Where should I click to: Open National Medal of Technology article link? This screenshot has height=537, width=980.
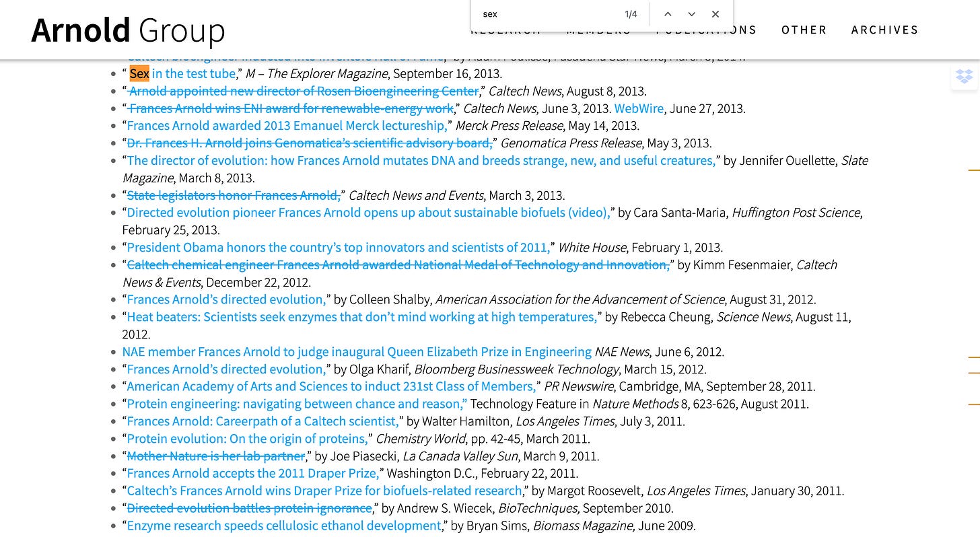coord(398,265)
